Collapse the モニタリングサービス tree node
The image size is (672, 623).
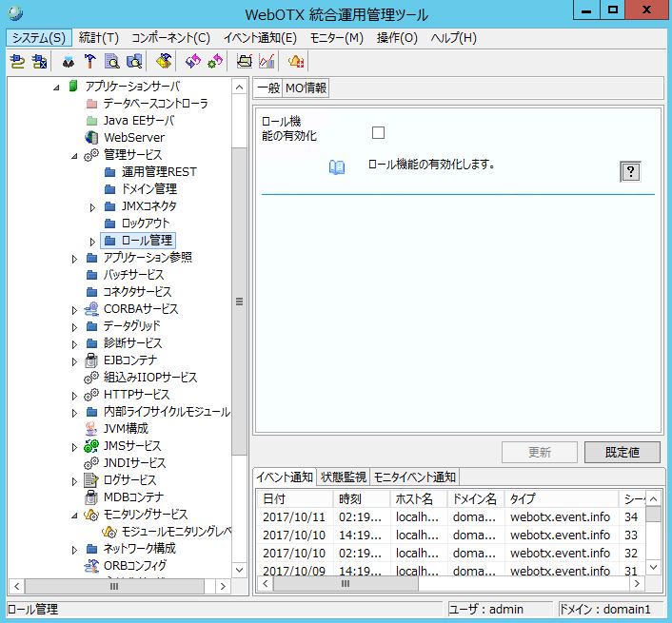coord(75,515)
